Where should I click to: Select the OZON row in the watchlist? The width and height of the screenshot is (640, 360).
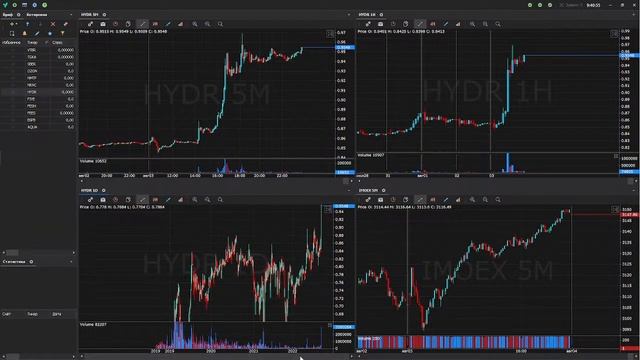pos(38,71)
